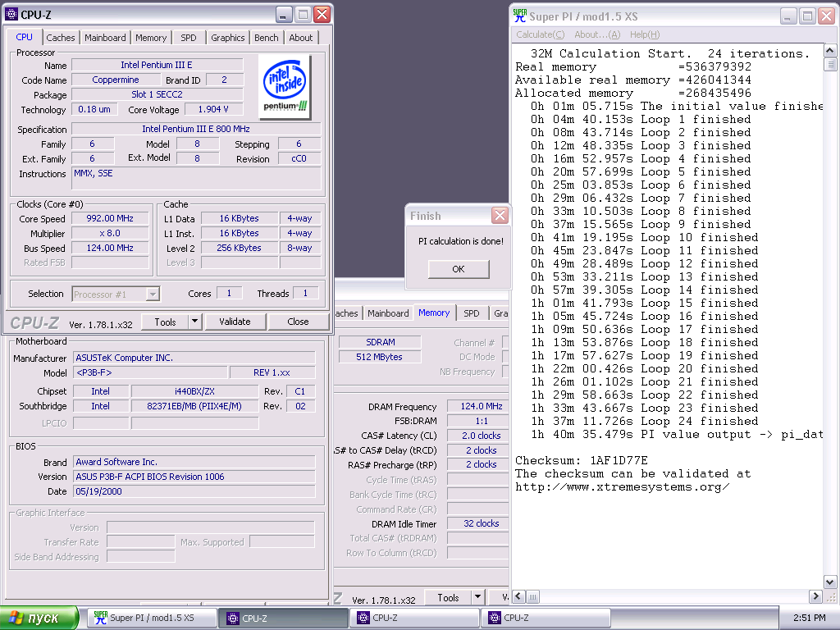Click the chipset value i440BX/ZX
840x630 pixels.
click(194, 391)
